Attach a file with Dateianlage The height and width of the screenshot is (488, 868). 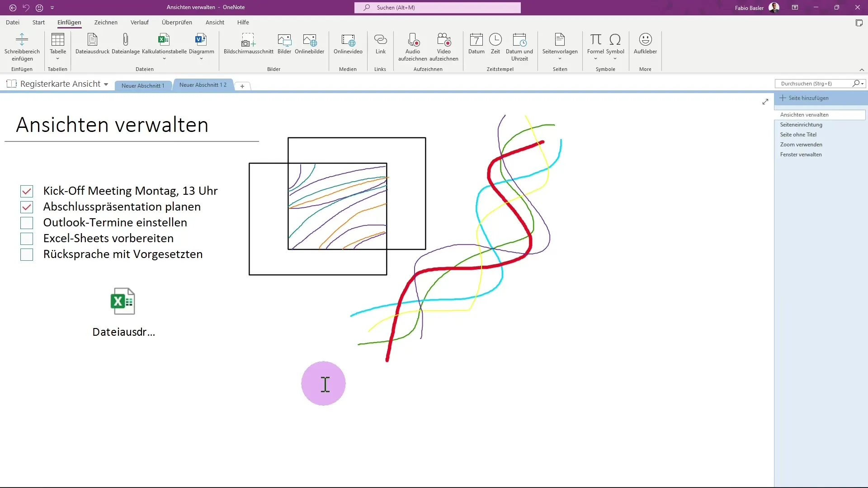(126, 40)
